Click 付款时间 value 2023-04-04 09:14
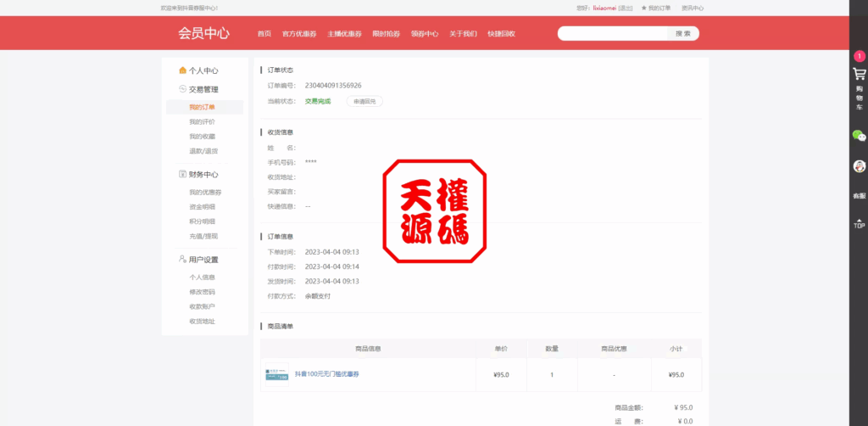 [x=332, y=266]
